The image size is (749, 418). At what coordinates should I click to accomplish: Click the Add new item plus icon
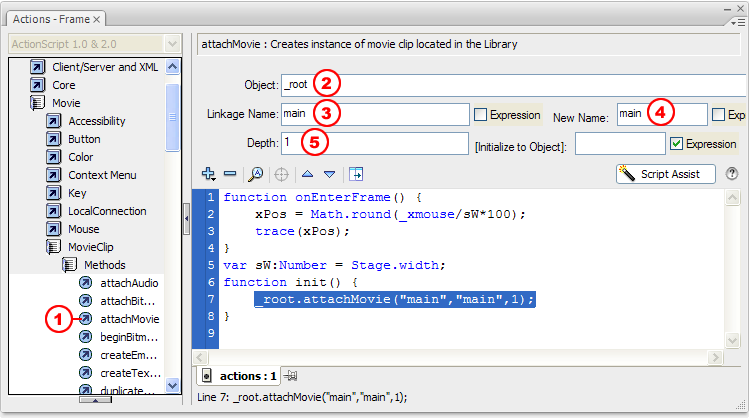208,173
